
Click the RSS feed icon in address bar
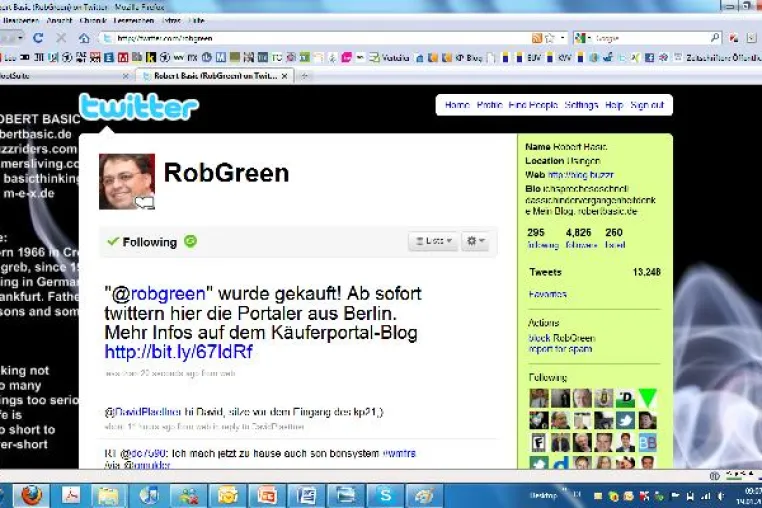[x=537, y=38]
